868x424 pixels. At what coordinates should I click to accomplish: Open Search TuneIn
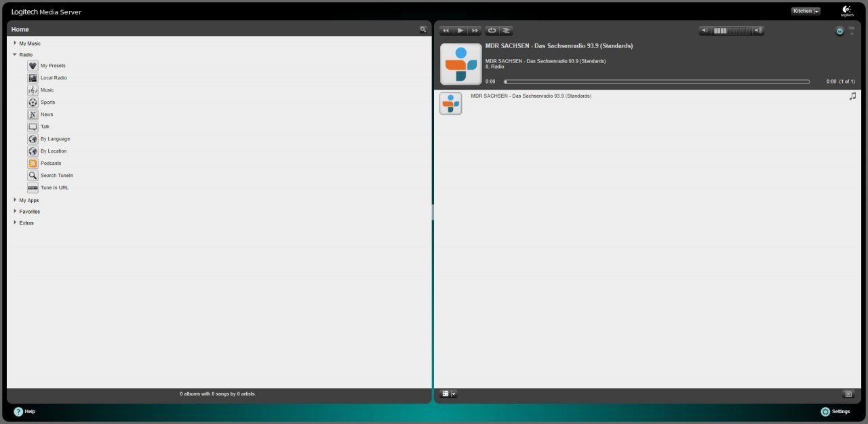pos(57,175)
